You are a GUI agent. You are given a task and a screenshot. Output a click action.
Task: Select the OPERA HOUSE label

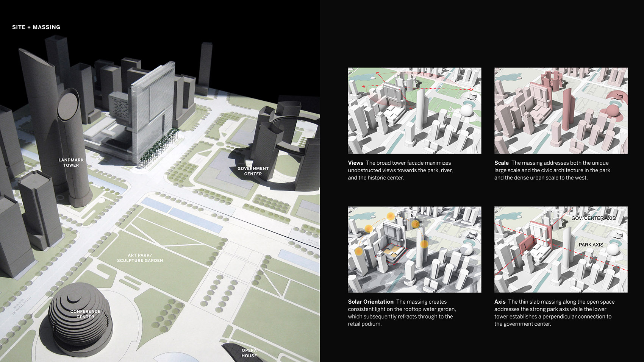click(x=249, y=353)
